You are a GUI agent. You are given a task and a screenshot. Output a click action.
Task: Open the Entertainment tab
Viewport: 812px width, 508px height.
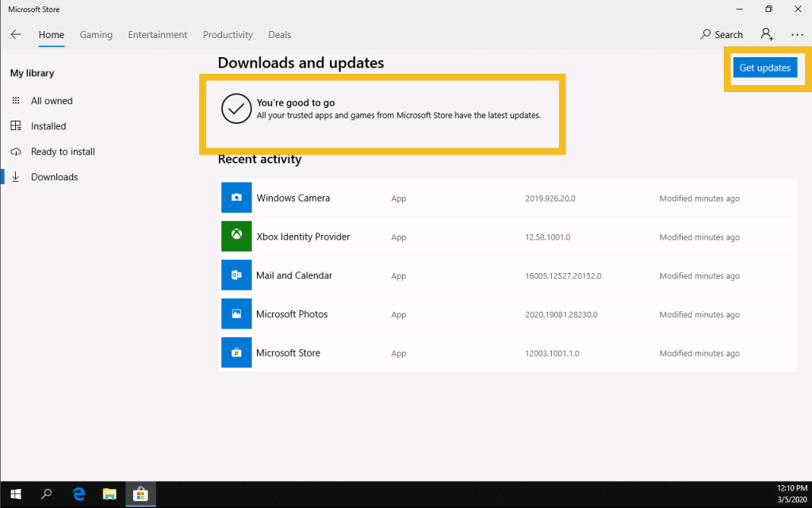[x=158, y=35]
